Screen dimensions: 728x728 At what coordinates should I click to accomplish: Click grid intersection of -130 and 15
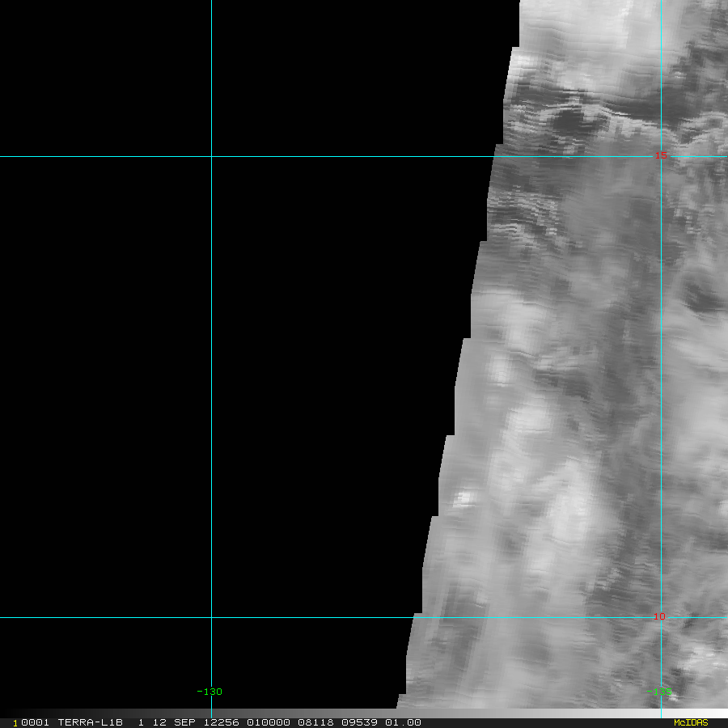(x=211, y=156)
